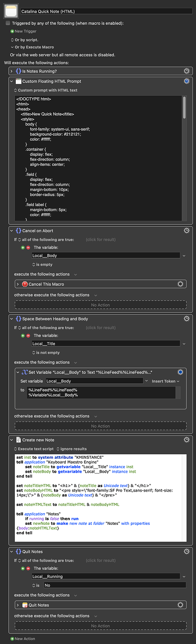Image resolution: width=196 pixels, height=644 pixels.
Task: Open gear menu for Custom Floating HTML Prompt
Action: pyautogui.click(x=187, y=81)
